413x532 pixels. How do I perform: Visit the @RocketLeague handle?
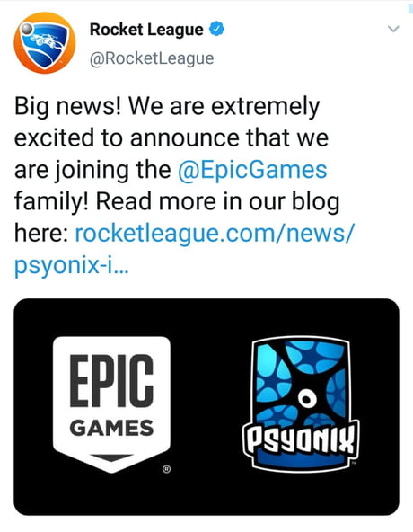(152, 58)
